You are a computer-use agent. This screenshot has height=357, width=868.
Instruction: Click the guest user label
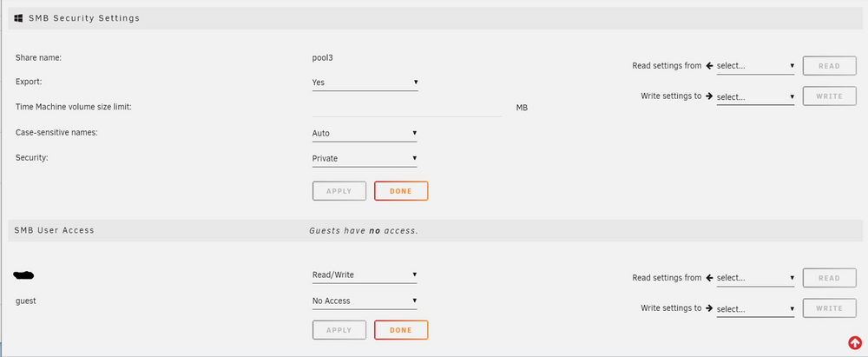click(26, 301)
